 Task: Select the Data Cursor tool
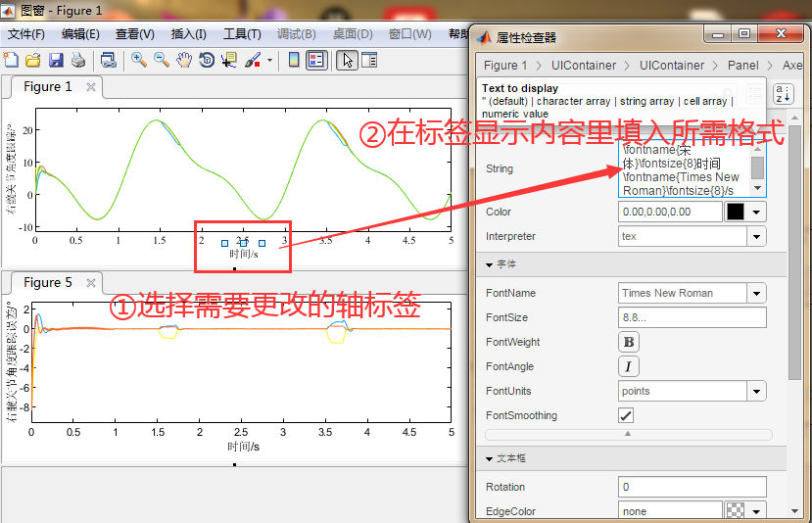click(x=229, y=60)
